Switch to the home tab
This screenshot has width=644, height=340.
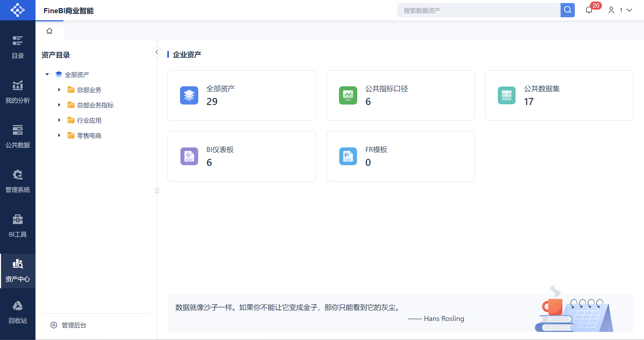49,31
